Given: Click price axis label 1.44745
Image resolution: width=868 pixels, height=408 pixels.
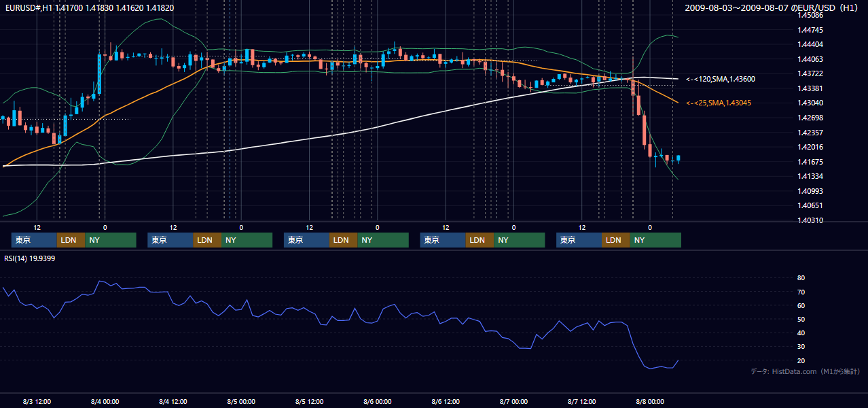Looking at the screenshot, I should [810, 30].
